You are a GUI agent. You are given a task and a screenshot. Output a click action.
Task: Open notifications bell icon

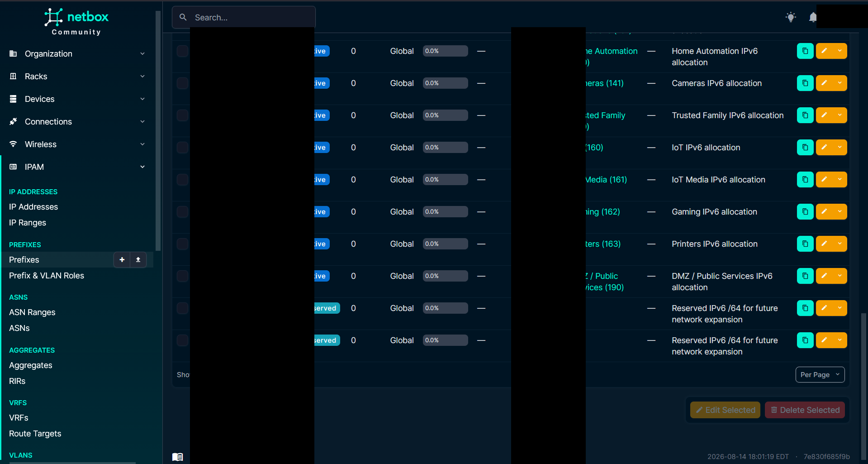(812, 17)
